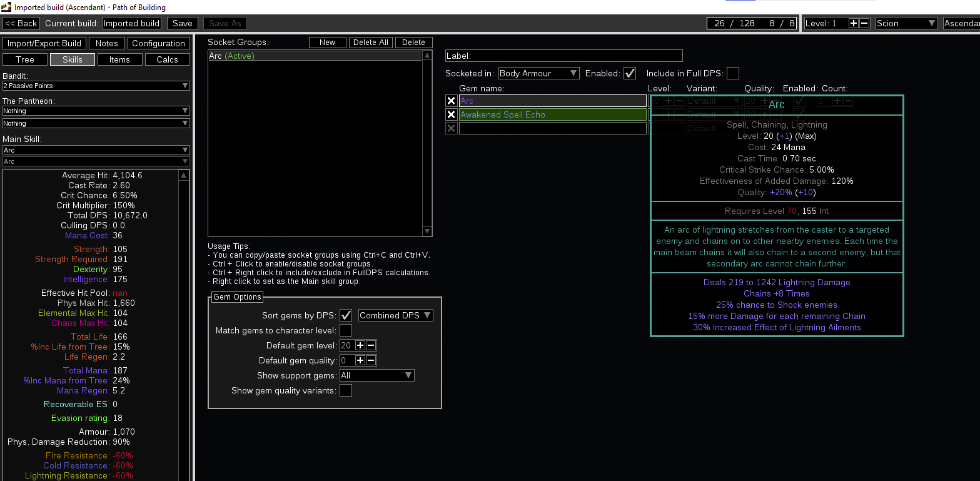Open the Show support gems dropdown
This screenshot has height=481, width=980.
(376, 375)
